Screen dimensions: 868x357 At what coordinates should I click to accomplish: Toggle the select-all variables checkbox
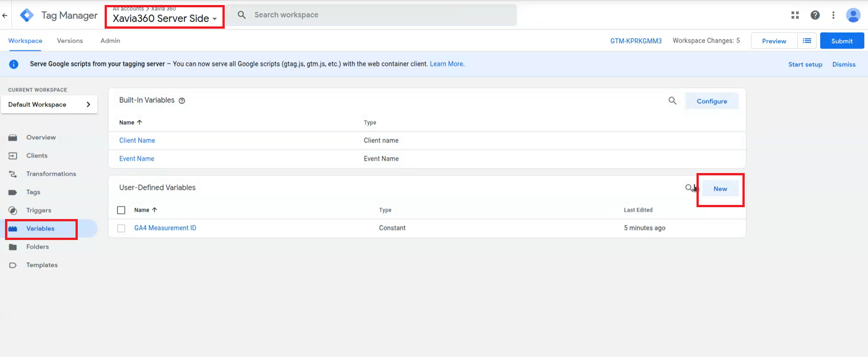tap(121, 210)
